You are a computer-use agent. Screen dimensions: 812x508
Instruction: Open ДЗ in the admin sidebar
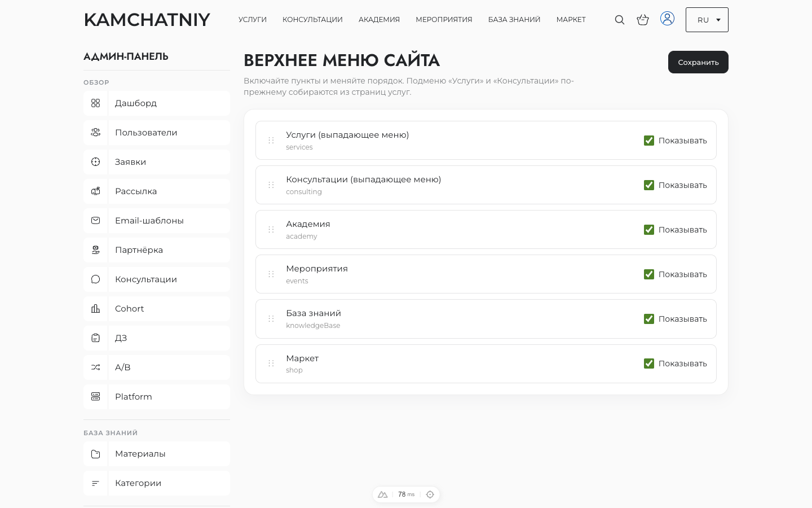[157, 338]
